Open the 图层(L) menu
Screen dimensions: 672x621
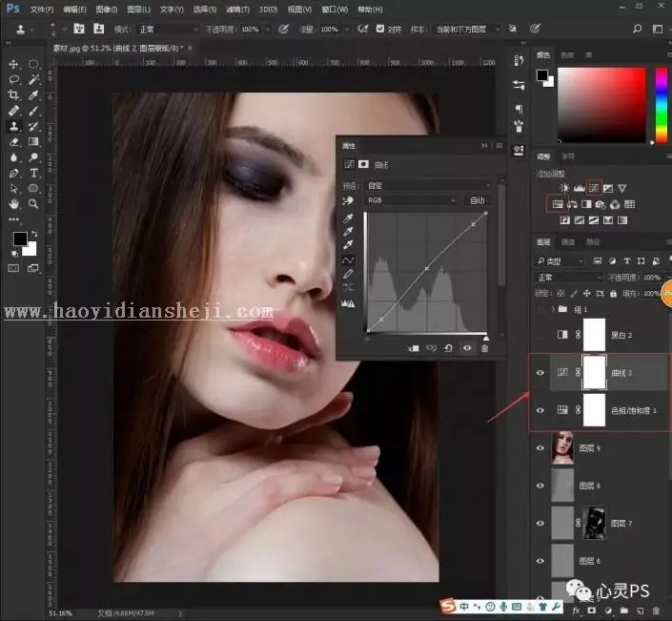[139, 9]
